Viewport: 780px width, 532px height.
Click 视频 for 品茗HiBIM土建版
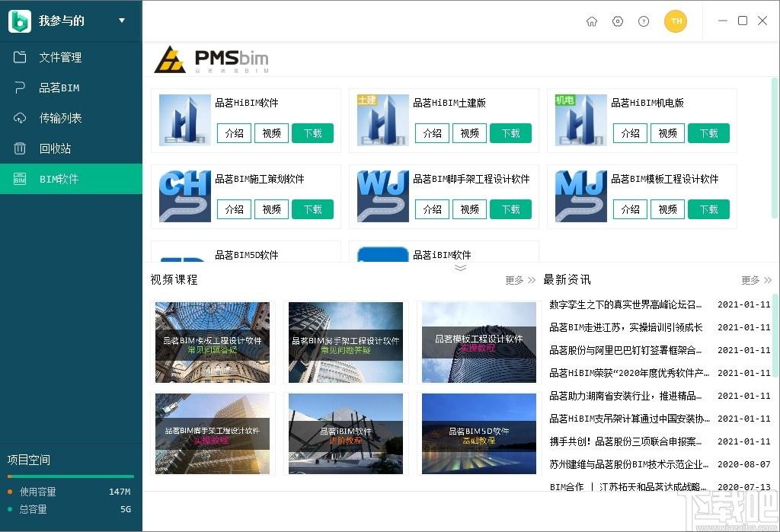(x=469, y=133)
